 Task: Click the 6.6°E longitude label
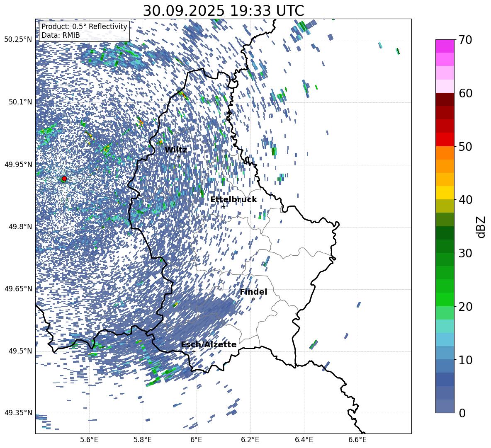[357, 440]
